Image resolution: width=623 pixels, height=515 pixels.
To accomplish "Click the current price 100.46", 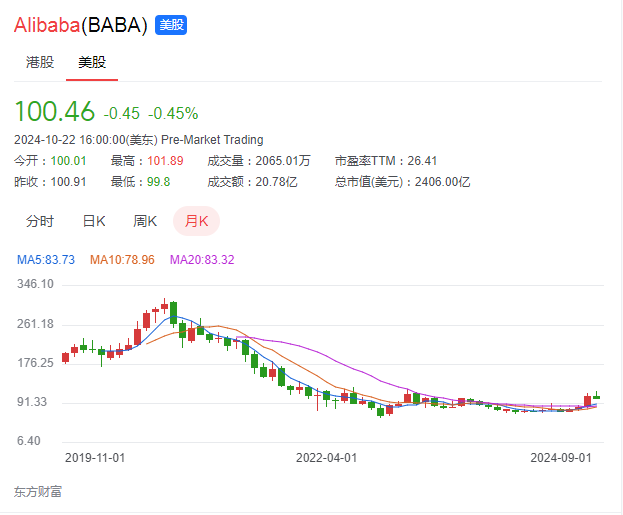I will tap(54, 111).
